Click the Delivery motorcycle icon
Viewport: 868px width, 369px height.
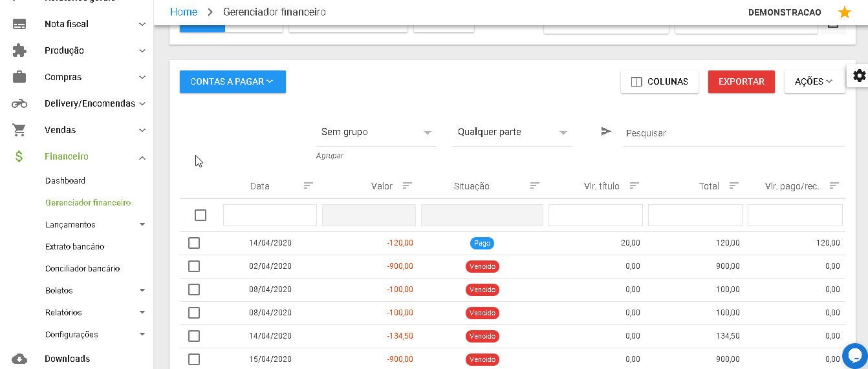[x=19, y=103]
